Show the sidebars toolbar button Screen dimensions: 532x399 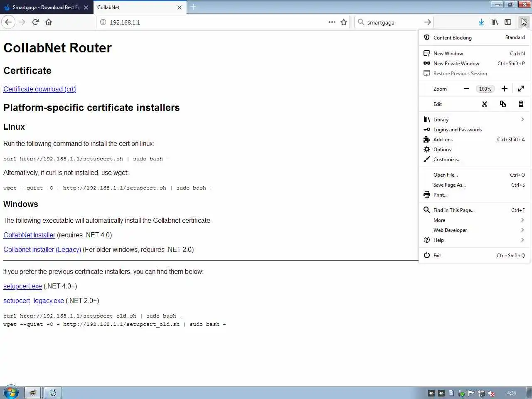click(x=508, y=22)
